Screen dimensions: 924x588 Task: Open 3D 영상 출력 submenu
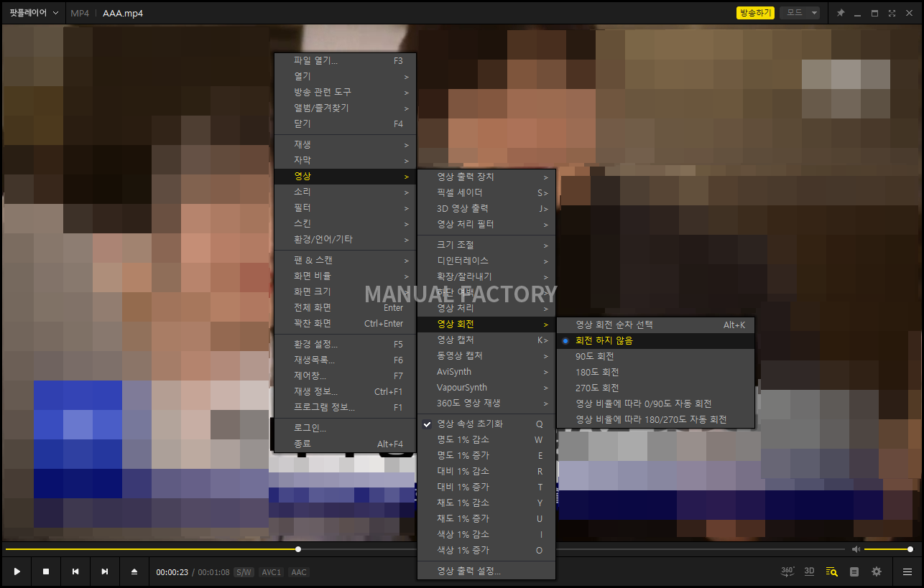pyautogui.click(x=486, y=208)
